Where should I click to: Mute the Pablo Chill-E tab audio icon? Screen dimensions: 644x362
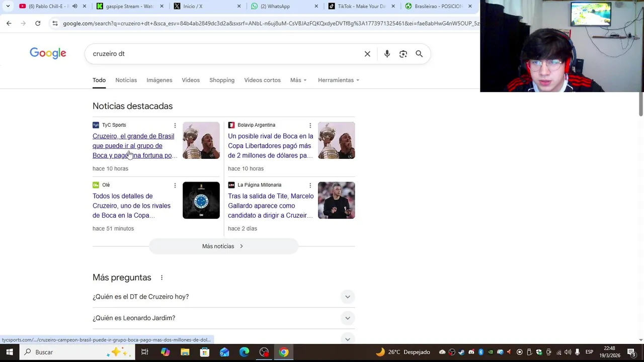coord(74,6)
